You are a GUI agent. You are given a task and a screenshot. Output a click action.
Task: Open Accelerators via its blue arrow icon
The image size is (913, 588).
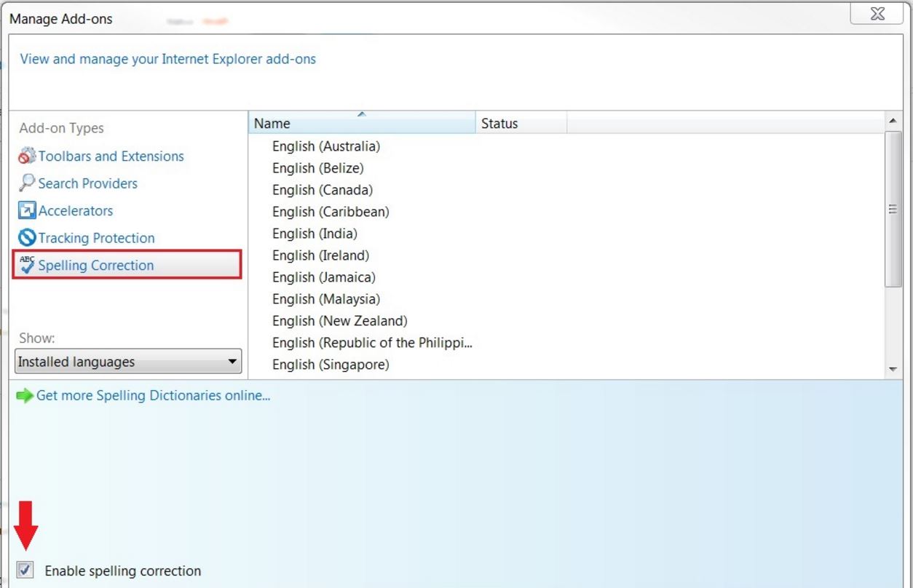click(x=25, y=210)
